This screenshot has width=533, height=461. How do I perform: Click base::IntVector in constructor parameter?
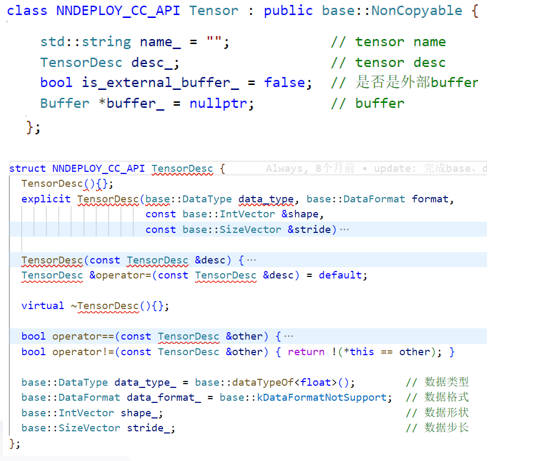coord(228,214)
